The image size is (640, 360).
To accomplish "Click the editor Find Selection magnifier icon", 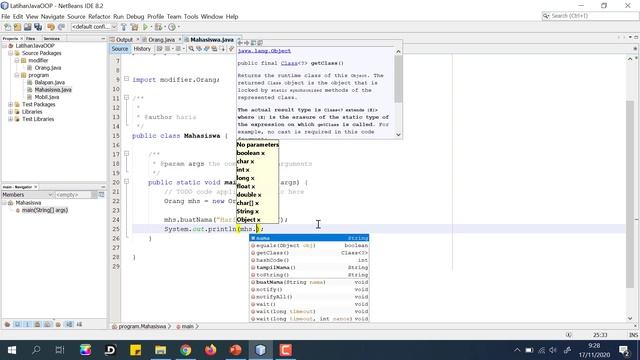I will click(x=191, y=49).
